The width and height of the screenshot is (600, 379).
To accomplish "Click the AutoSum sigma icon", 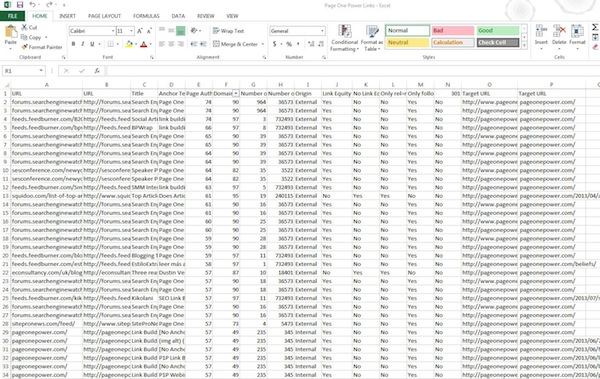I will [595, 27].
